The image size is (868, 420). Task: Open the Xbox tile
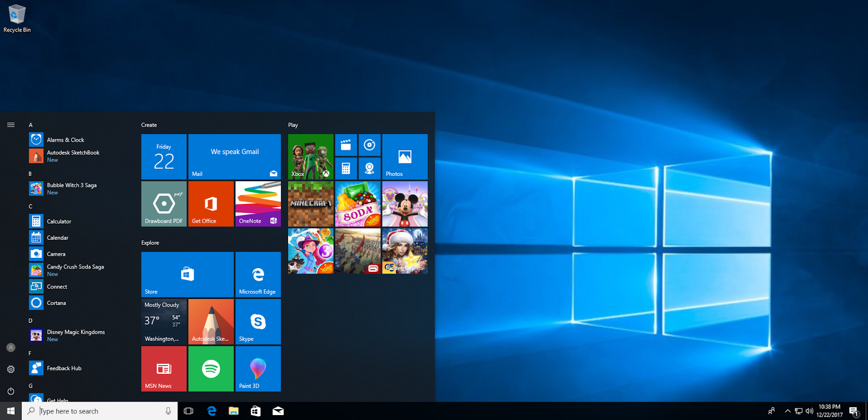click(310, 157)
